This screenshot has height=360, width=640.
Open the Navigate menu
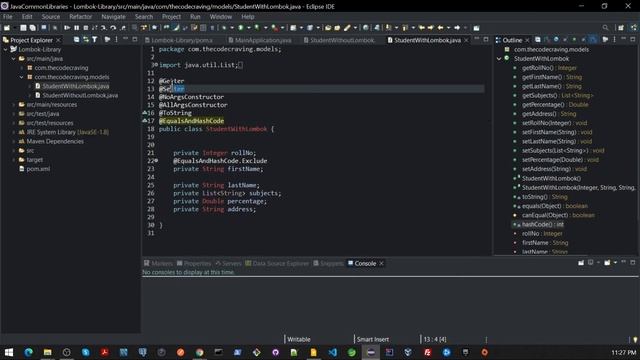click(x=113, y=17)
